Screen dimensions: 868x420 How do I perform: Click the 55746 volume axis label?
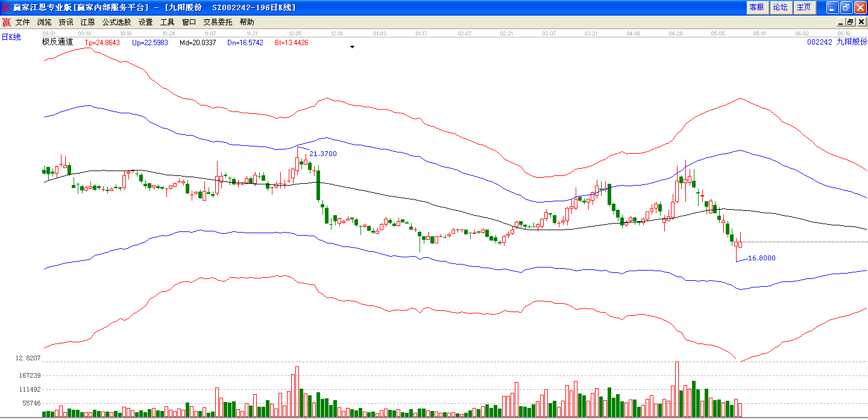pos(31,403)
